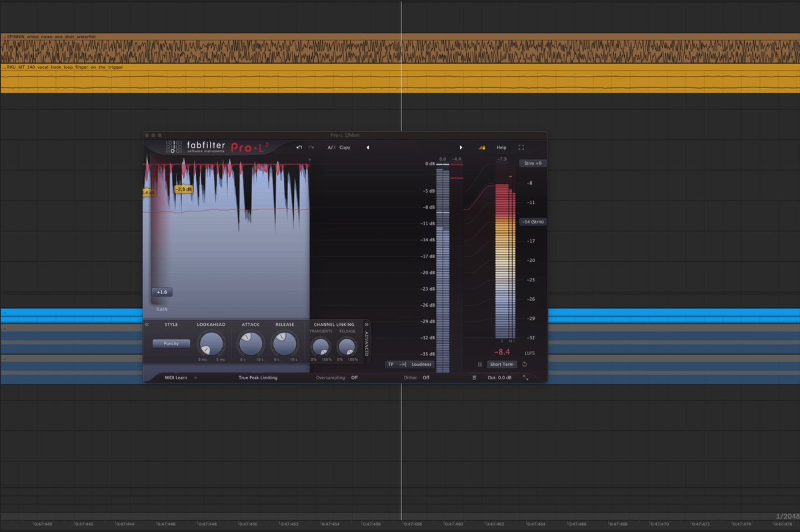Image resolution: width=800 pixels, height=532 pixels.
Task: Click the Lookahead knob
Action: click(211, 344)
